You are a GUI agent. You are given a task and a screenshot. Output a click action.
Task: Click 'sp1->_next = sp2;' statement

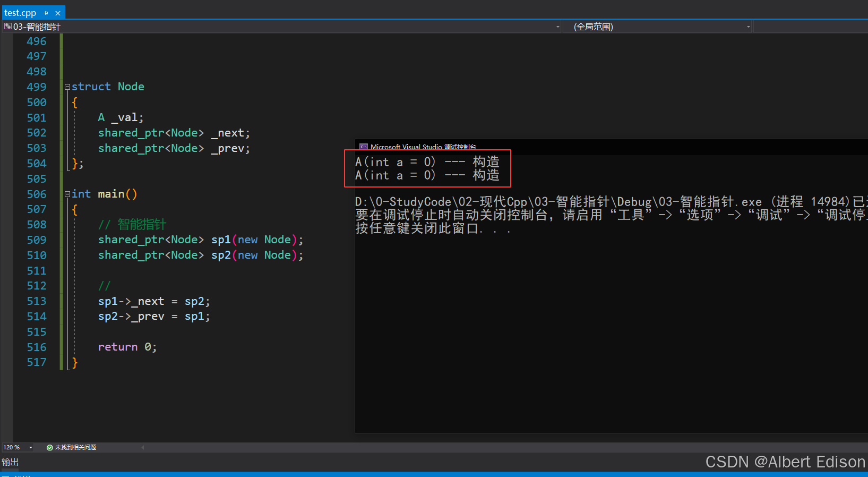tap(154, 301)
